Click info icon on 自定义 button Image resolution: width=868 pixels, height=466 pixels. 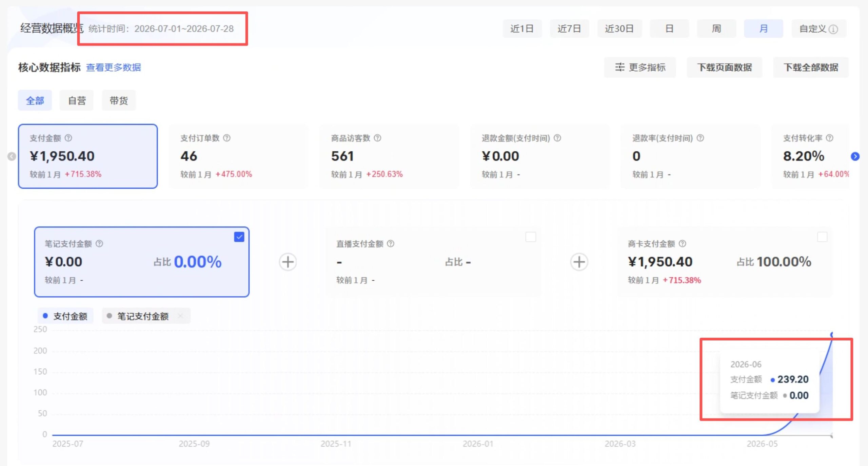coord(833,29)
